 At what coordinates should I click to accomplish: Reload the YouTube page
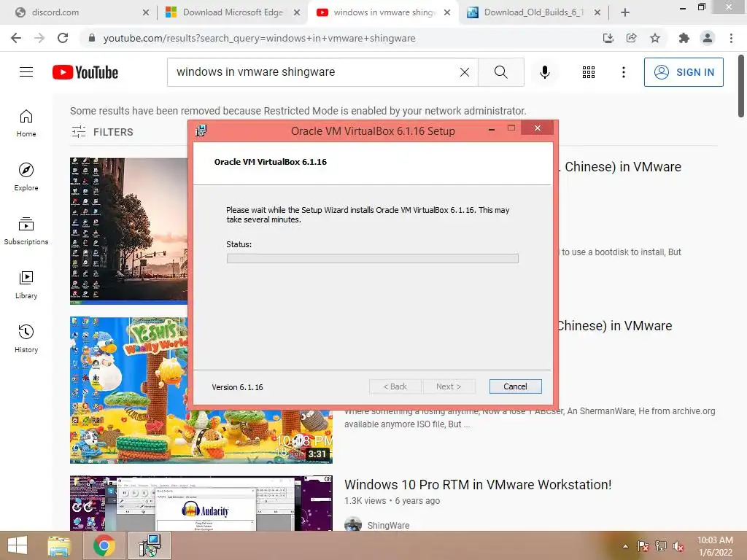click(63, 38)
